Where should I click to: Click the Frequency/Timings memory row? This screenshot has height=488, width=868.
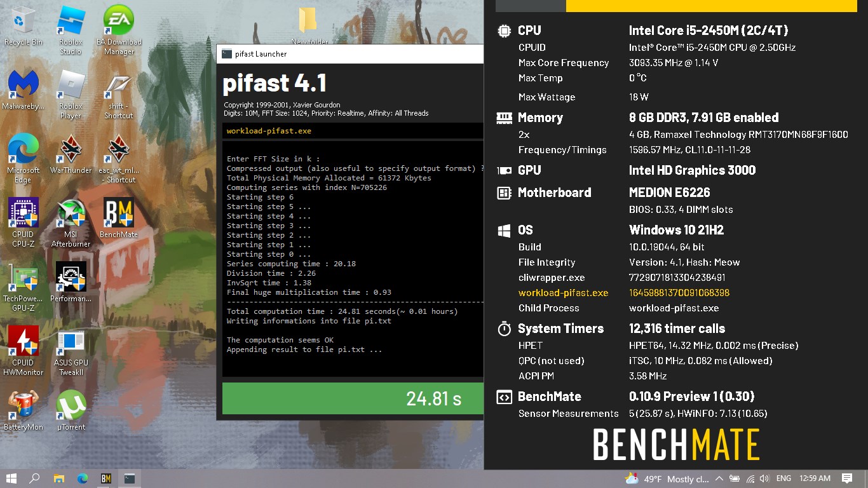pos(634,150)
